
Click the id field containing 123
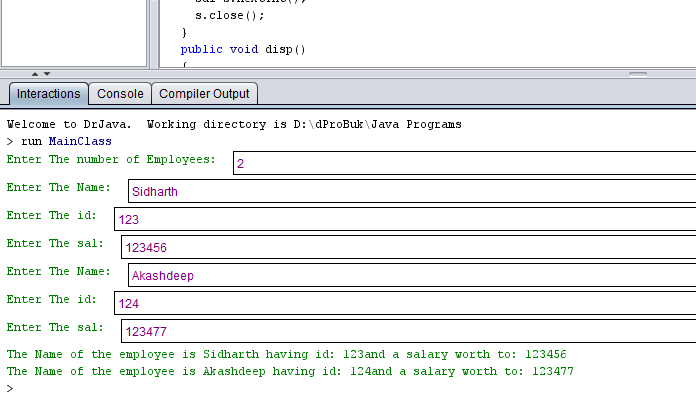coord(400,219)
